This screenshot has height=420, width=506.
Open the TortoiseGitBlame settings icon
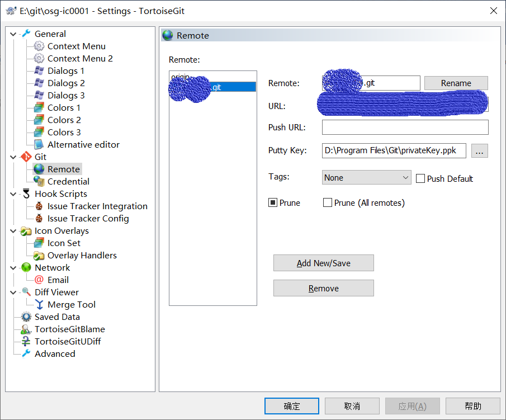coord(25,329)
